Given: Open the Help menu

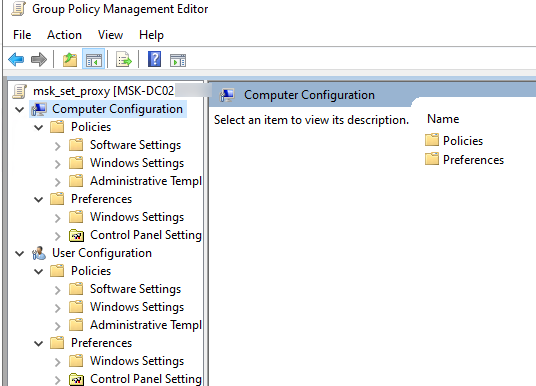Looking at the screenshot, I should tap(151, 35).
